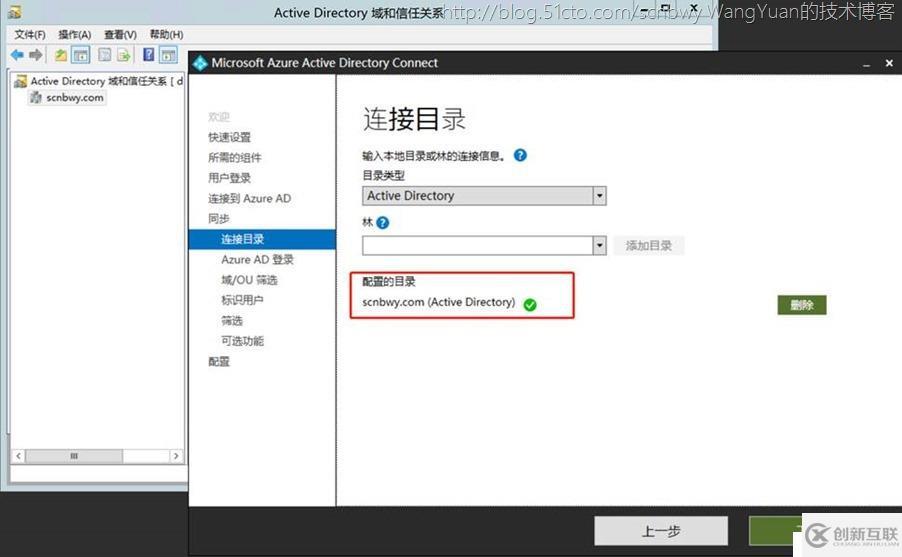This screenshot has width=902, height=557.
Task: Go to the Azure AD 登录 step
Action: 257,260
